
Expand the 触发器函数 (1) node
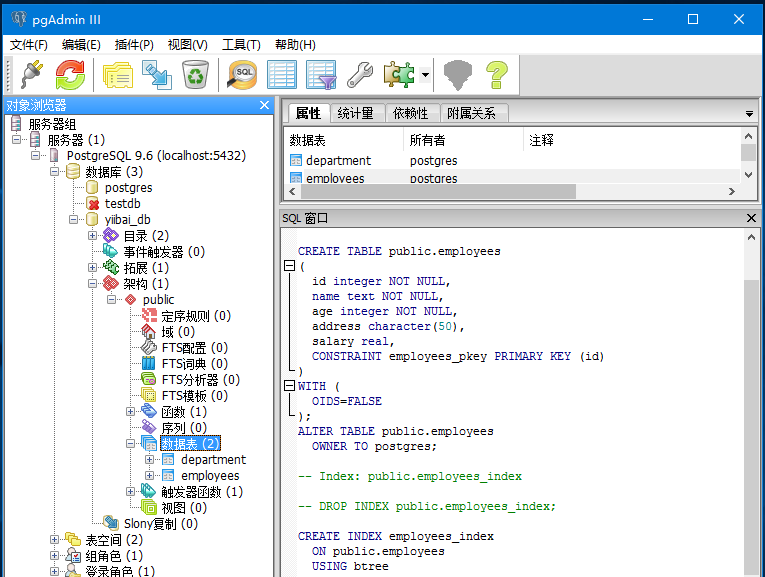pos(131,491)
